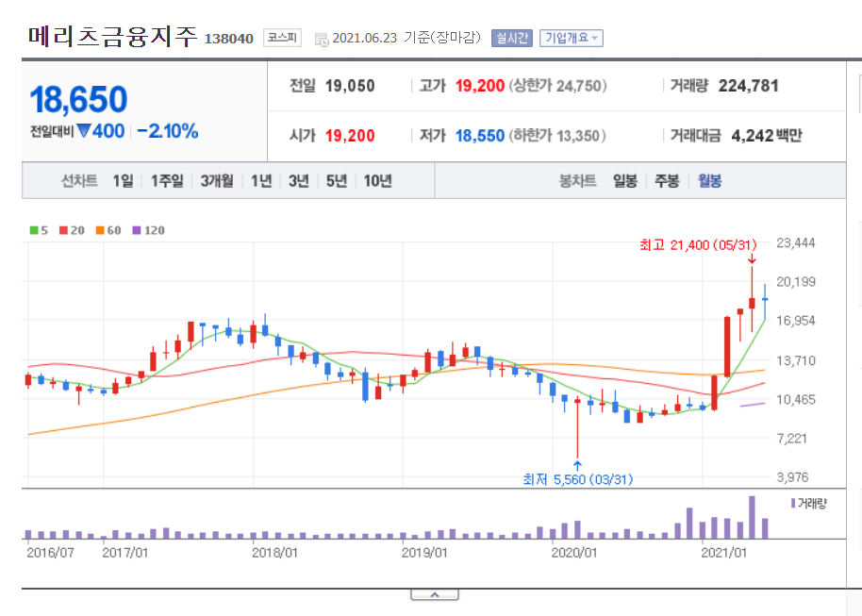This screenshot has width=862, height=616.
Task: Click the 2016/07 date axis label
Action: tap(50, 553)
